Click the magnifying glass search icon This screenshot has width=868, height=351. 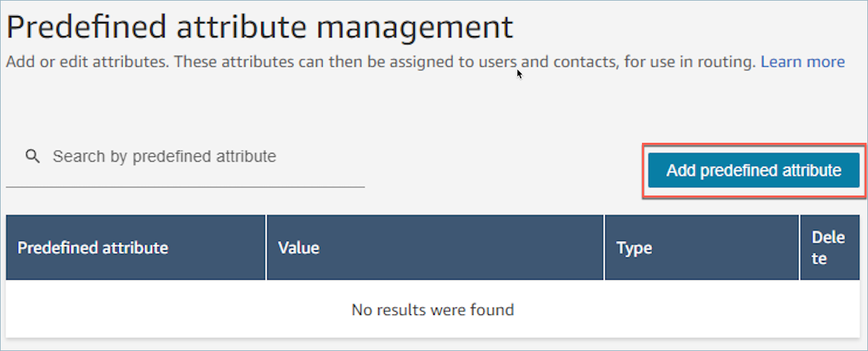[32, 157]
